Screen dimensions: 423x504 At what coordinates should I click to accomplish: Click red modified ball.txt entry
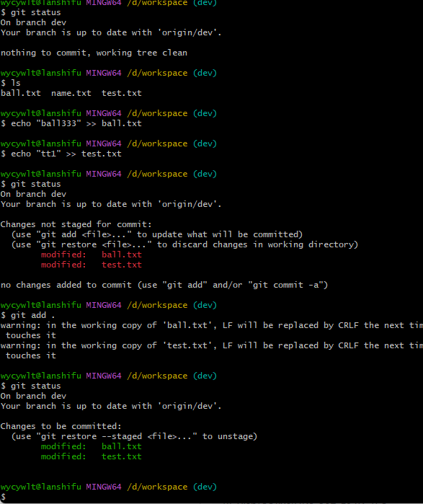92,255
